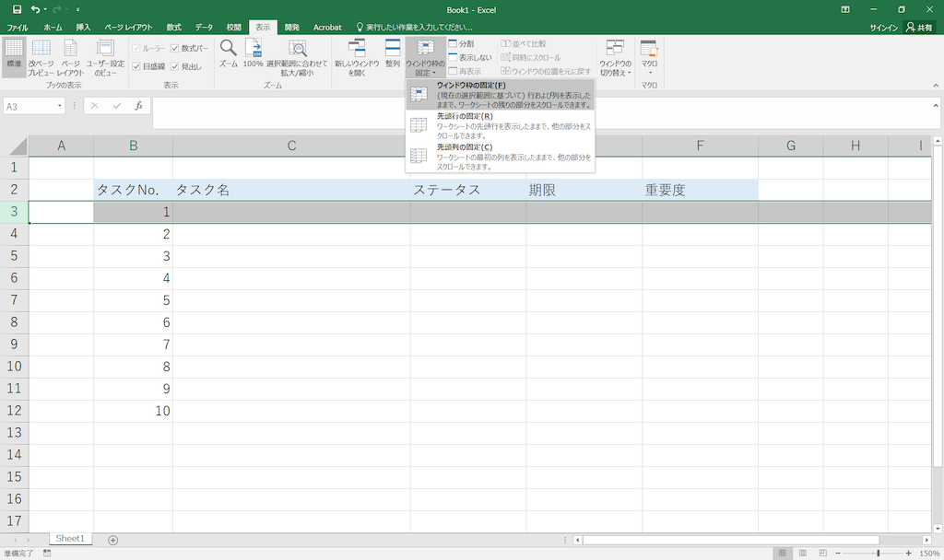Open ribbon display options in title bar
The width and height of the screenshot is (944, 560).
point(845,9)
